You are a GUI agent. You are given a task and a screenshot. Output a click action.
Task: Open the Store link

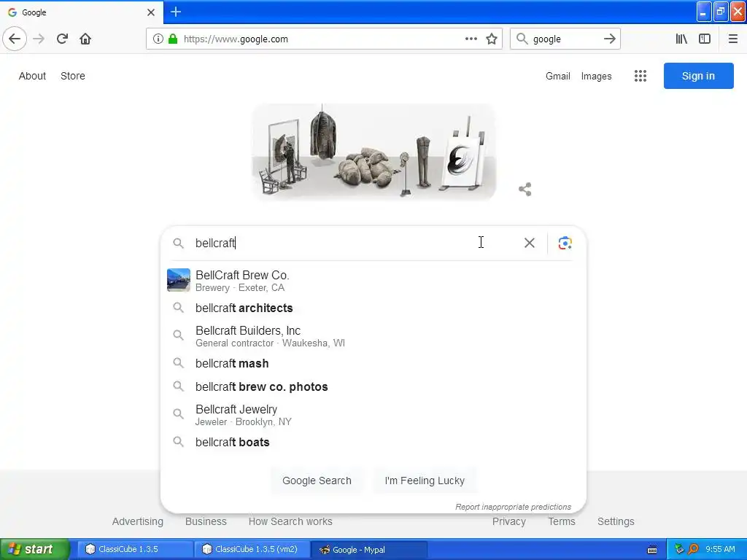pos(73,76)
